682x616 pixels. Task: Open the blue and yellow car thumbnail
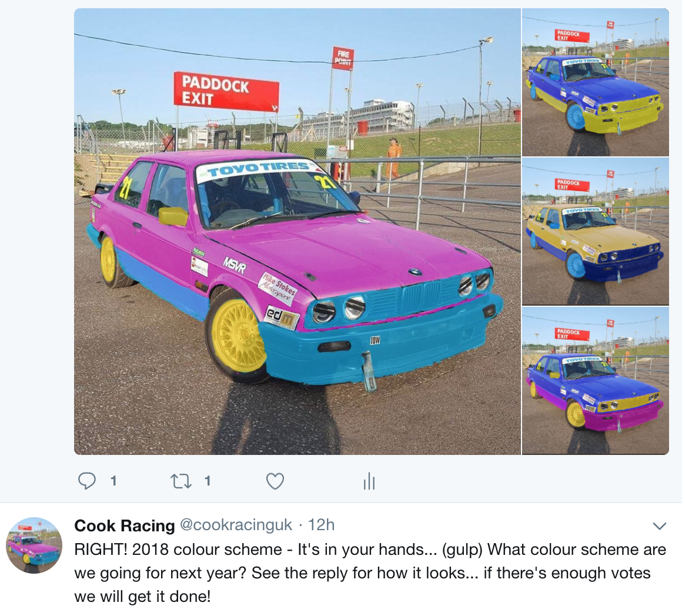pyautogui.click(x=596, y=82)
